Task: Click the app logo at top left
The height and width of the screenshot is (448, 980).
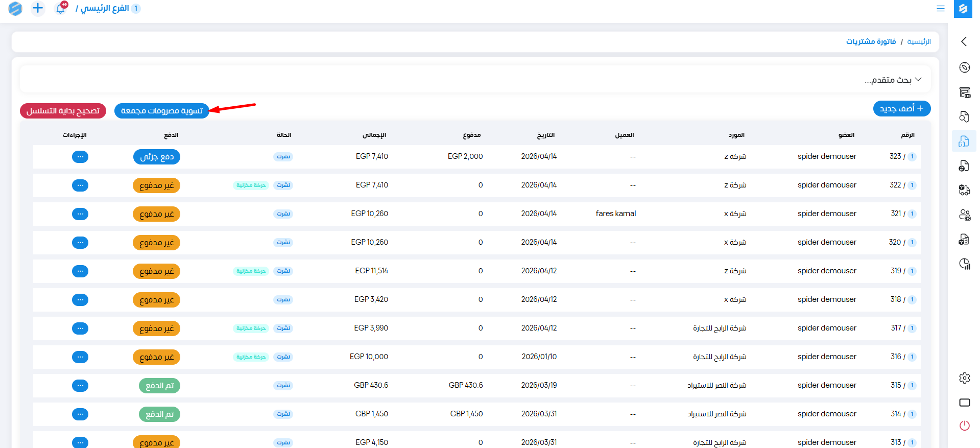Action: [x=15, y=8]
